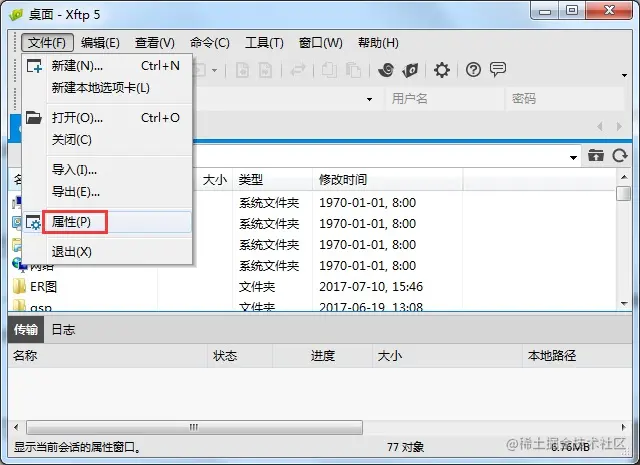Choose 新建本地选项卡(L) menu entry
The width and height of the screenshot is (640, 465).
(x=107, y=88)
